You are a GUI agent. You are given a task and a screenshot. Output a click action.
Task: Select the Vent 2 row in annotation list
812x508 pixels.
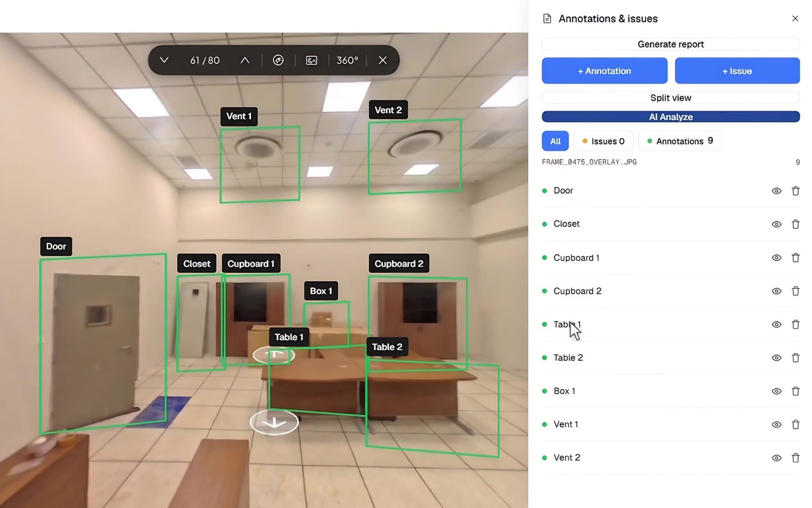[671, 458]
